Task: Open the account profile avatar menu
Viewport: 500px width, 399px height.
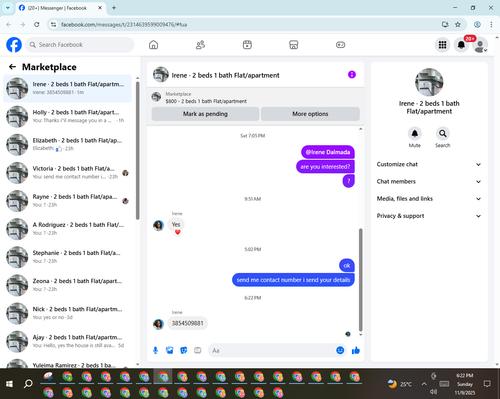Action: pyautogui.click(x=480, y=45)
